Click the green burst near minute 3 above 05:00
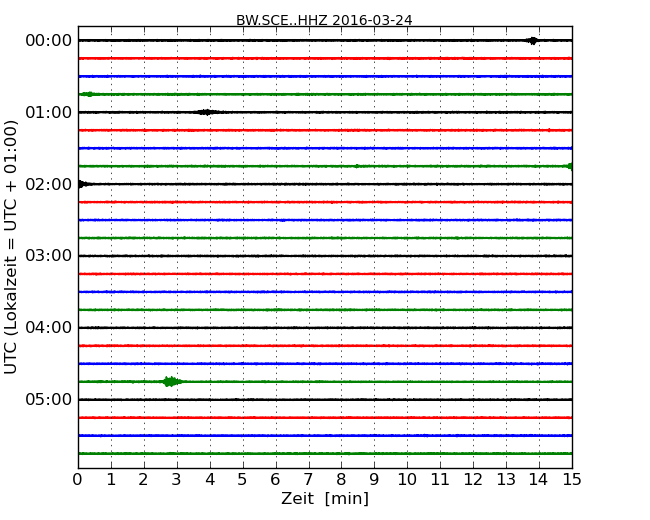This screenshot has height=520, width=650. tap(172, 381)
